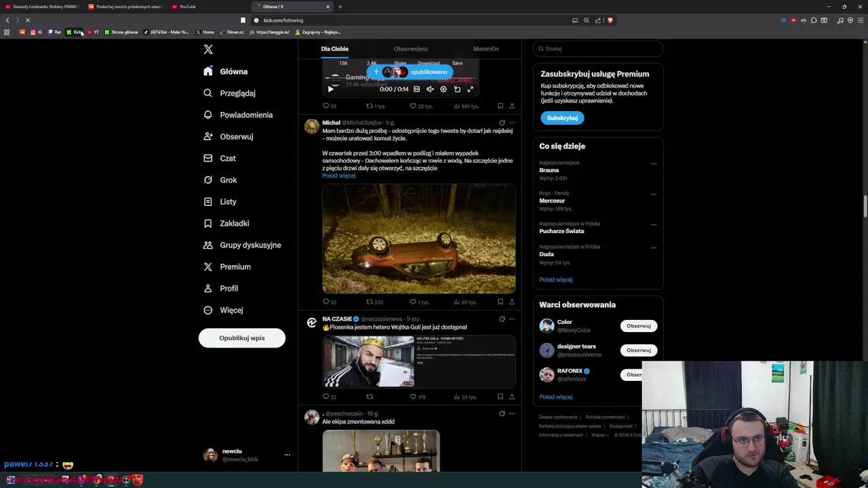Play the embedded video
The width and height of the screenshot is (868, 488).
tap(330, 89)
